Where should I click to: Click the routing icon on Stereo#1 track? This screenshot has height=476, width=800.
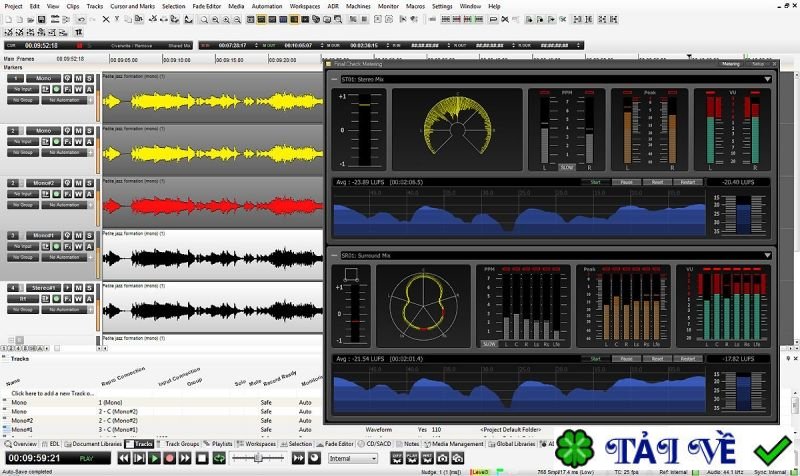click(45, 299)
